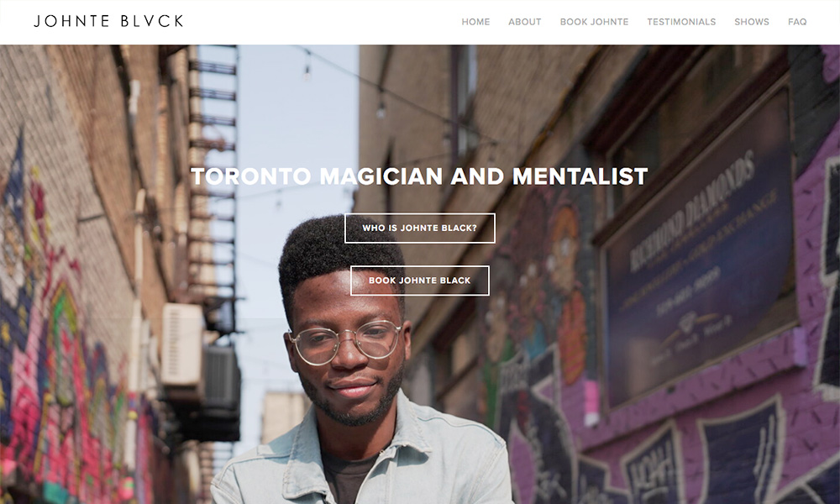Screen dimensions: 840x504
Task: Click the man's round eyeglasses
Action: point(345,342)
